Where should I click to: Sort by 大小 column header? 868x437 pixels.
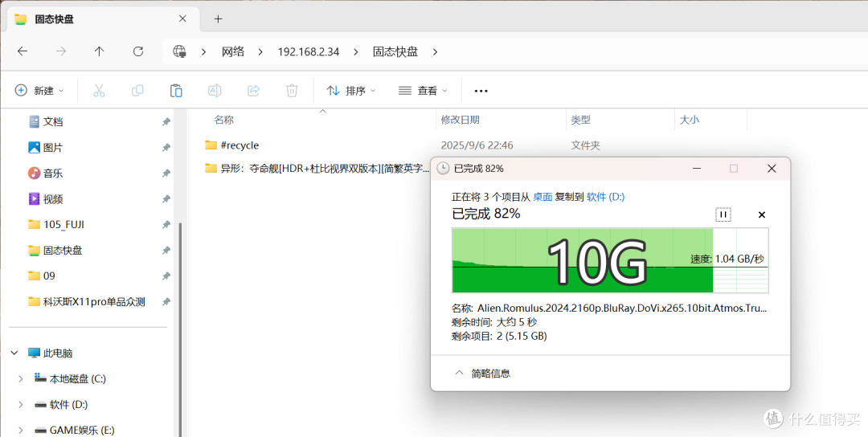click(690, 120)
